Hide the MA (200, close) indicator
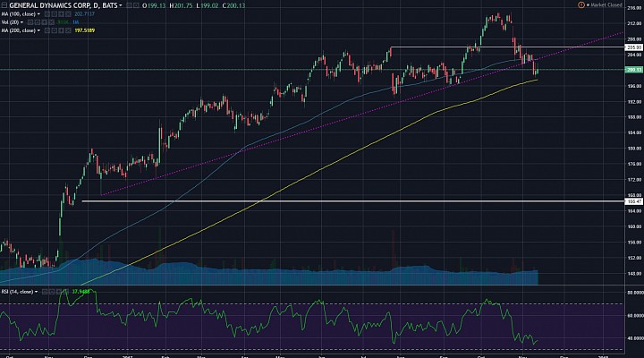The image size is (644, 358). coord(47,30)
